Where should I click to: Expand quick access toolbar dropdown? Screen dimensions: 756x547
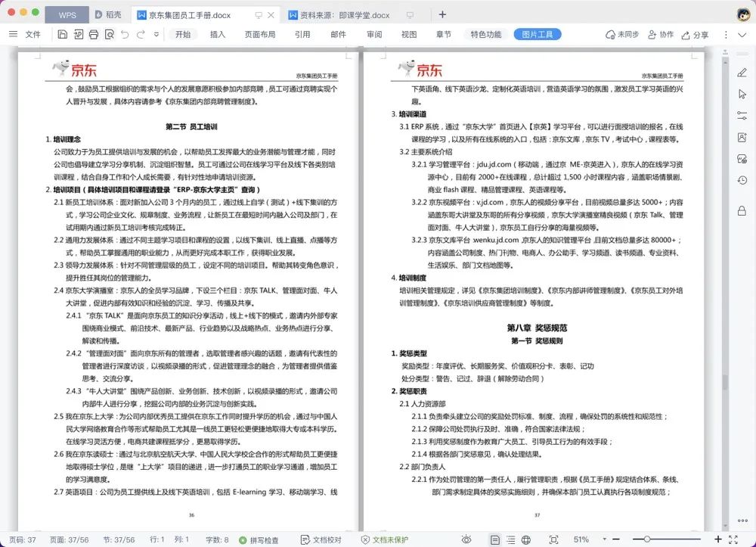click(156, 34)
